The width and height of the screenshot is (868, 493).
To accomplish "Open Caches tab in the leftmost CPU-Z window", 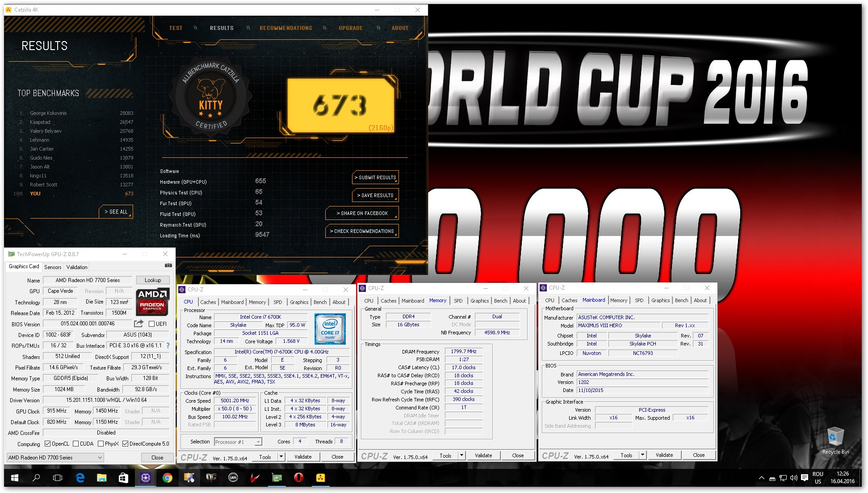I will [208, 302].
